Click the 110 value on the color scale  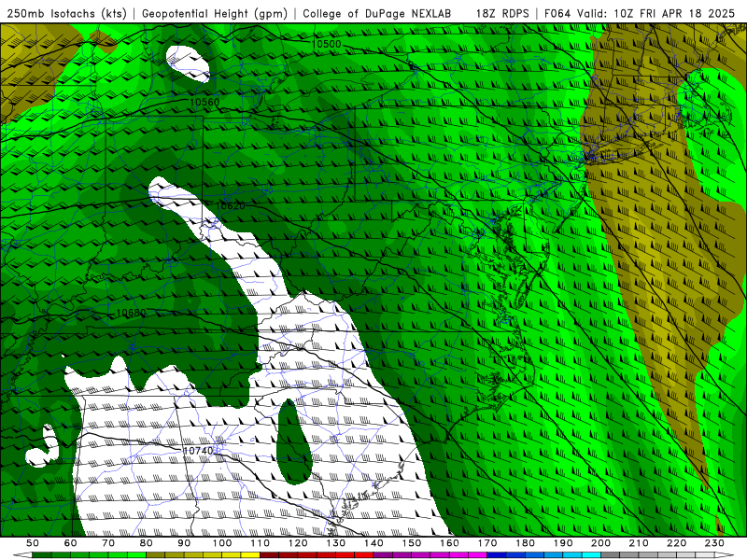260,543
